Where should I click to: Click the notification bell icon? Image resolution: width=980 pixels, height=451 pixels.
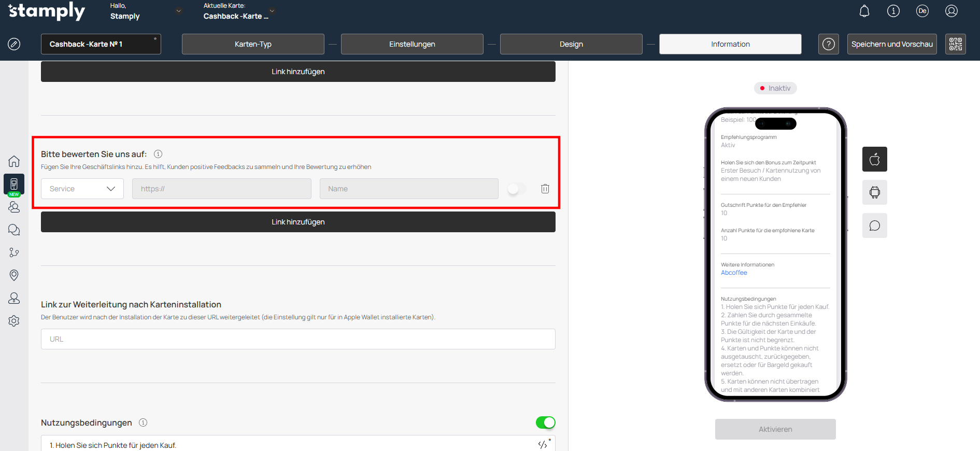click(x=864, y=11)
